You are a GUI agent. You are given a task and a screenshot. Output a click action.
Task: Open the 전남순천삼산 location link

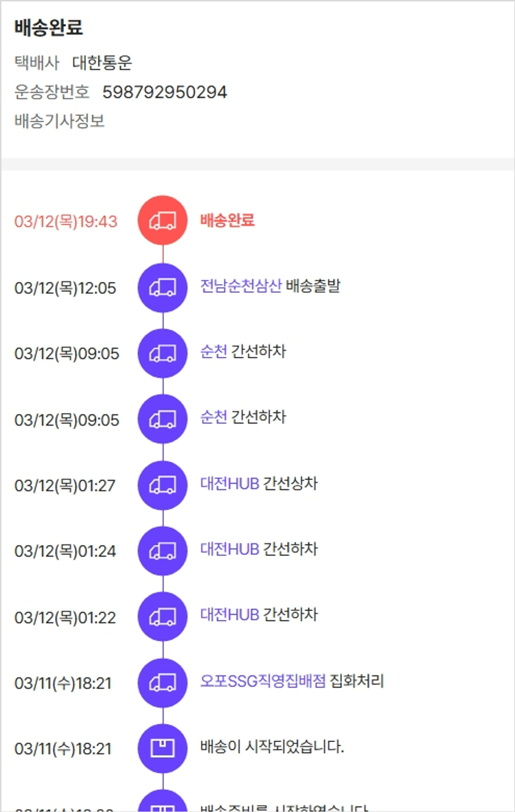point(241,286)
